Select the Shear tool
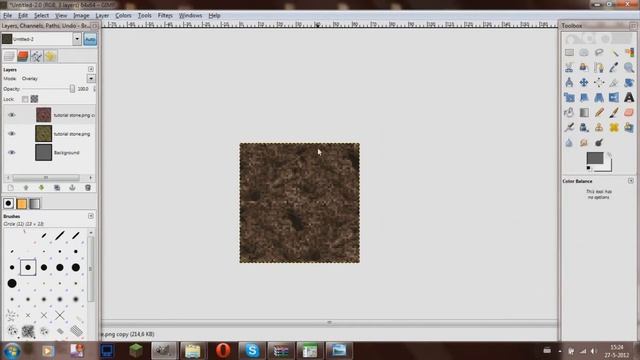 584,98
